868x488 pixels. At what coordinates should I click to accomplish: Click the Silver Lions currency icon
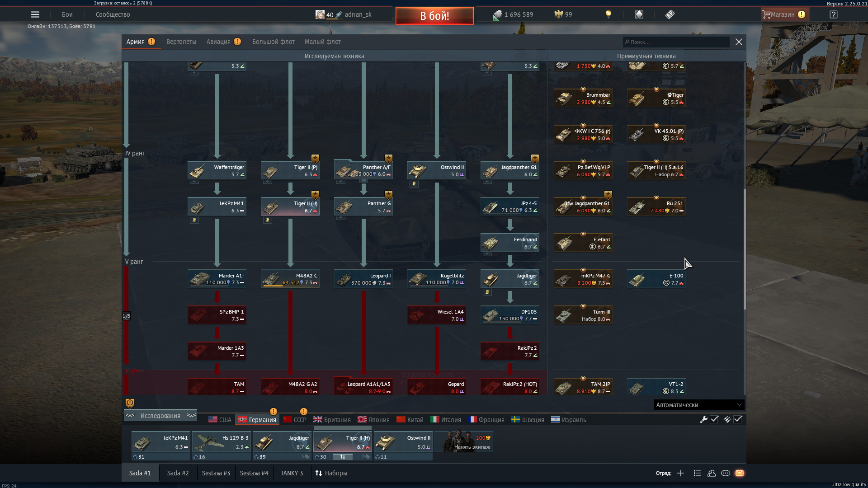497,15
